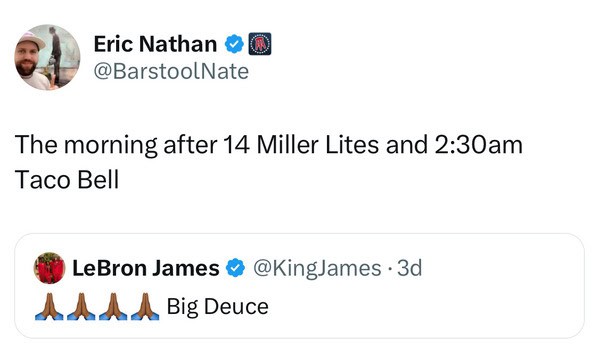Click the words "The morning after"
This screenshot has height=364, width=599.
116,145
